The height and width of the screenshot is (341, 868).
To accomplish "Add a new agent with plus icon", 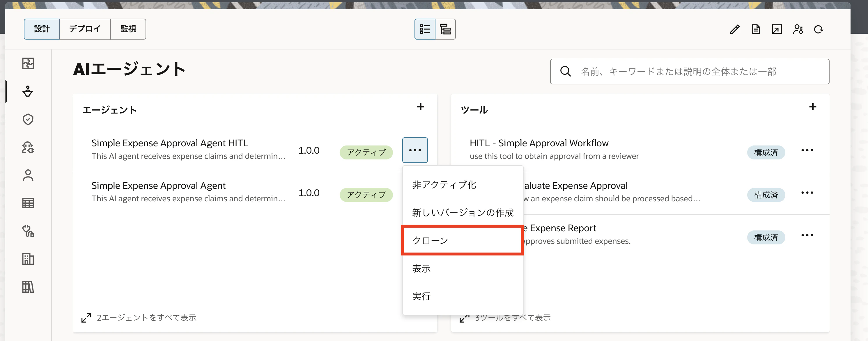I will point(420,107).
